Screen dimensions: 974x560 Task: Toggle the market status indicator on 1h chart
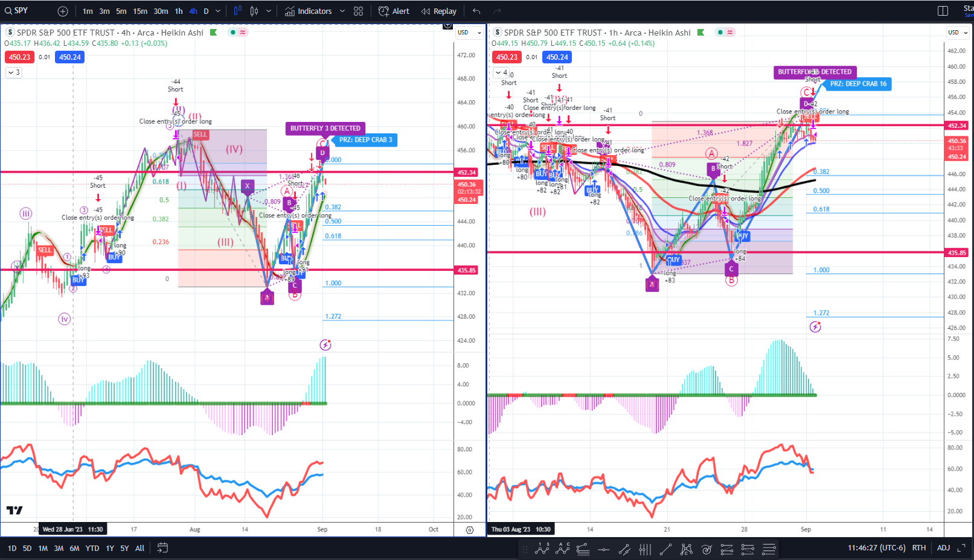720,33
